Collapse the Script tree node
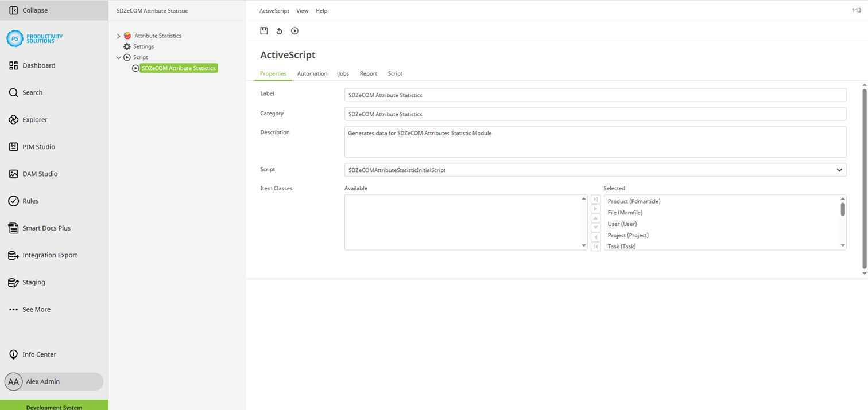The image size is (868, 410). (x=119, y=57)
